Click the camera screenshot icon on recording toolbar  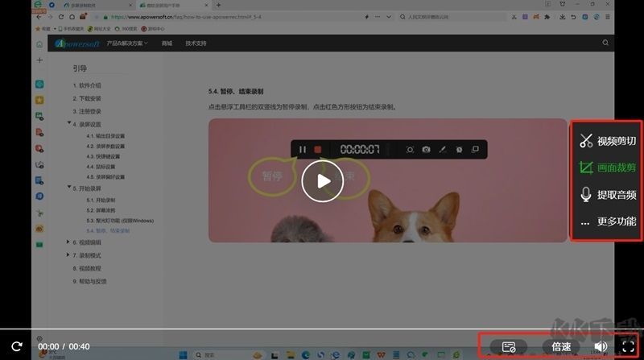[427, 150]
